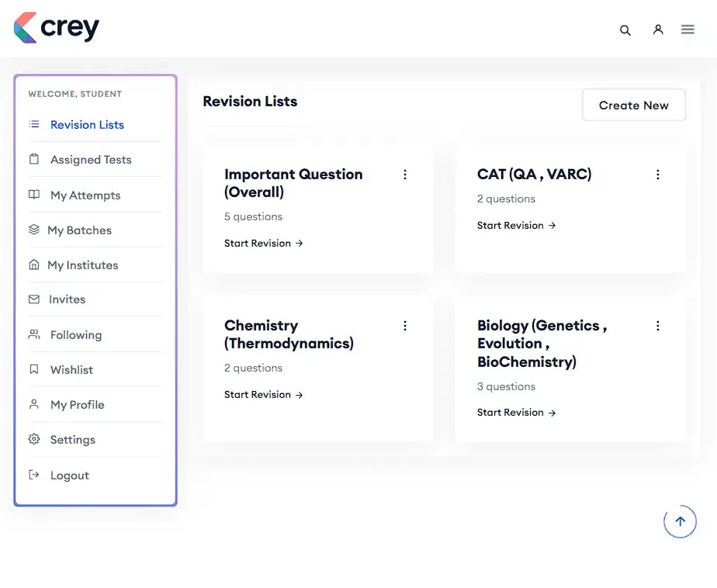Click the Settings gear icon in sidebar
717x588 pixels.
tap(34, 439)
